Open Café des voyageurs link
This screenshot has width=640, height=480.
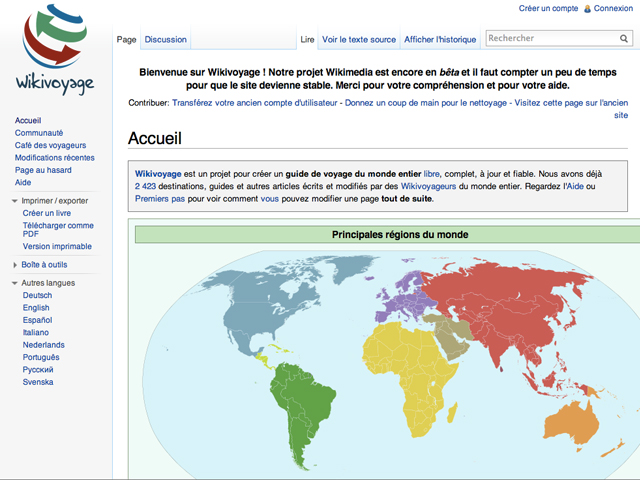pyautogui.click(x=51, y=145)
